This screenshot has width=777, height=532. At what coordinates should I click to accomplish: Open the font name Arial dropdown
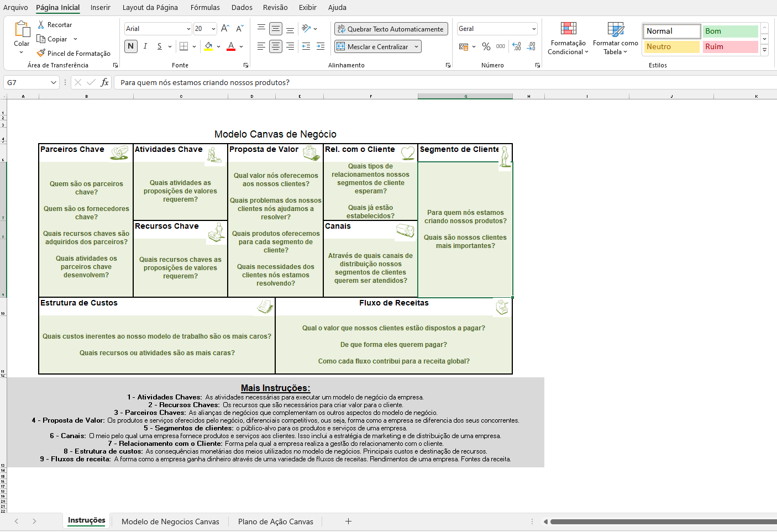pyautogui.click(x=188, y=29)
